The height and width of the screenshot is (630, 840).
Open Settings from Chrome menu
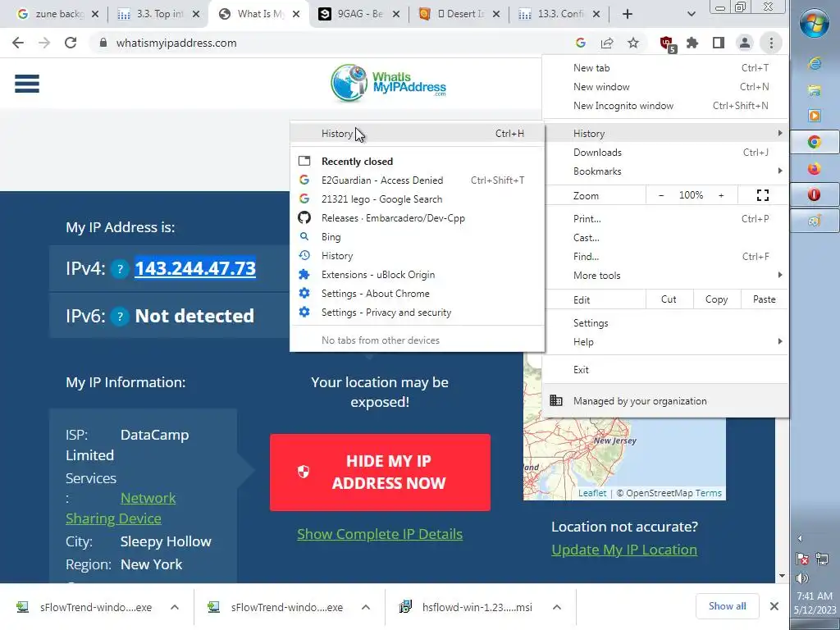[665, 323]
